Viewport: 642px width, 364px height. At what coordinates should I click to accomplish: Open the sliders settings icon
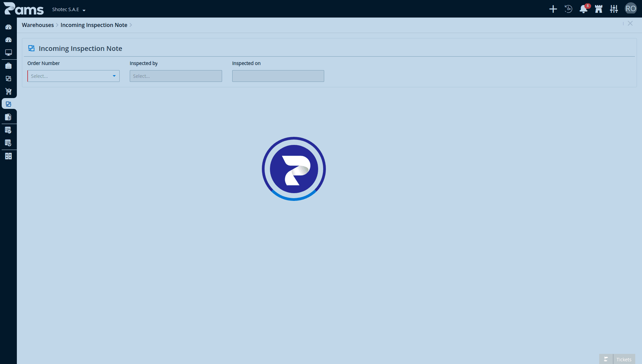614,9
